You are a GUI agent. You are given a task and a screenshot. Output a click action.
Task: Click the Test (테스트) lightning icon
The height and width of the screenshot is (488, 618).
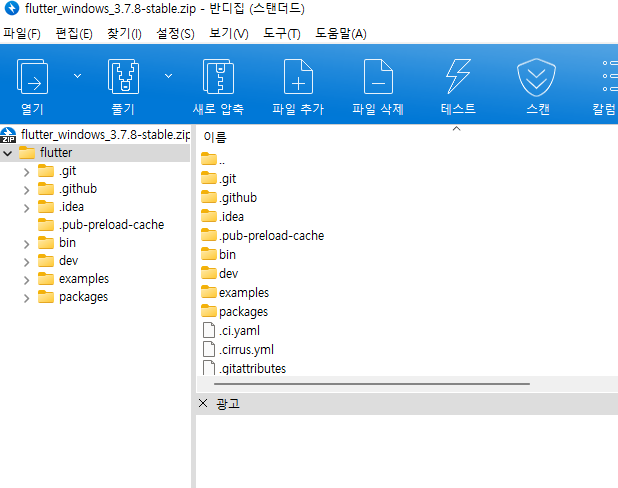[x=458, y=76]
